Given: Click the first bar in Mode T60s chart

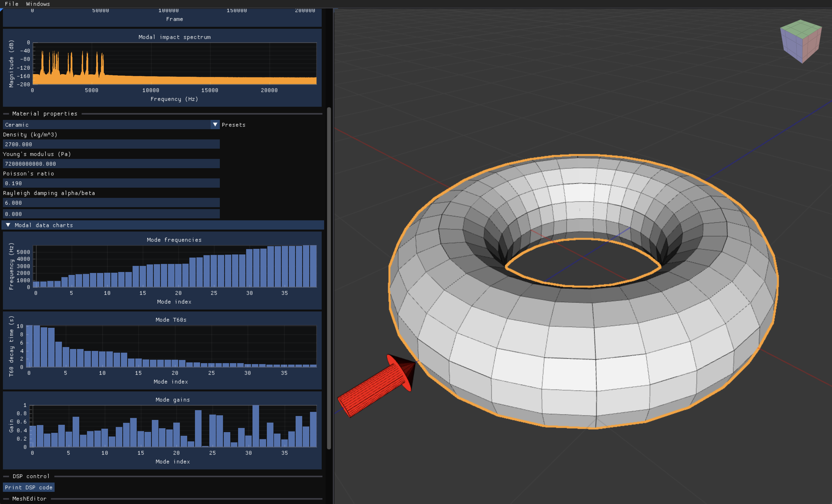Looking at the screenshot, I should tap(29, 346).
